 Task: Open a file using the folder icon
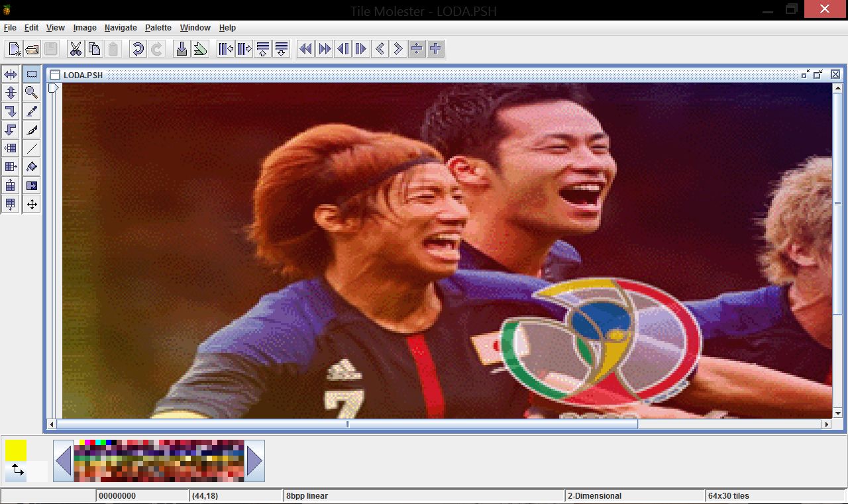(32, 49)
